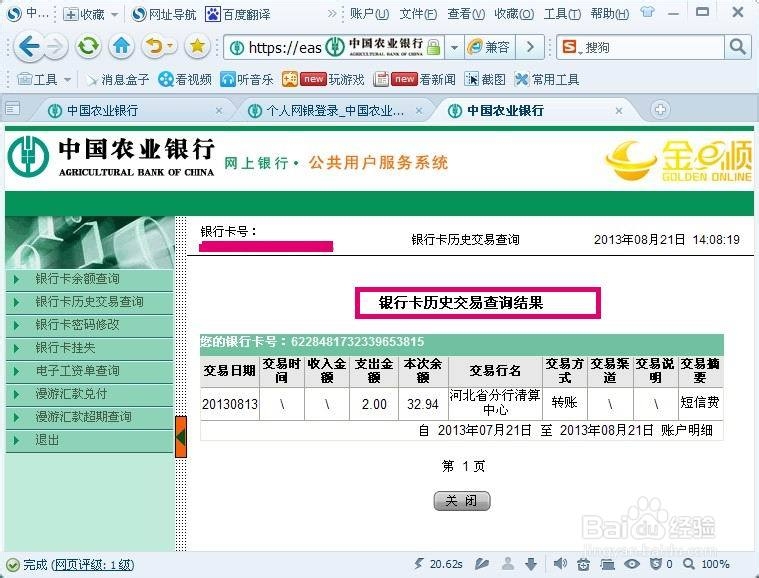Click 退出 to log out
This screenshot has width=759, height=578.
coord(90,441)
